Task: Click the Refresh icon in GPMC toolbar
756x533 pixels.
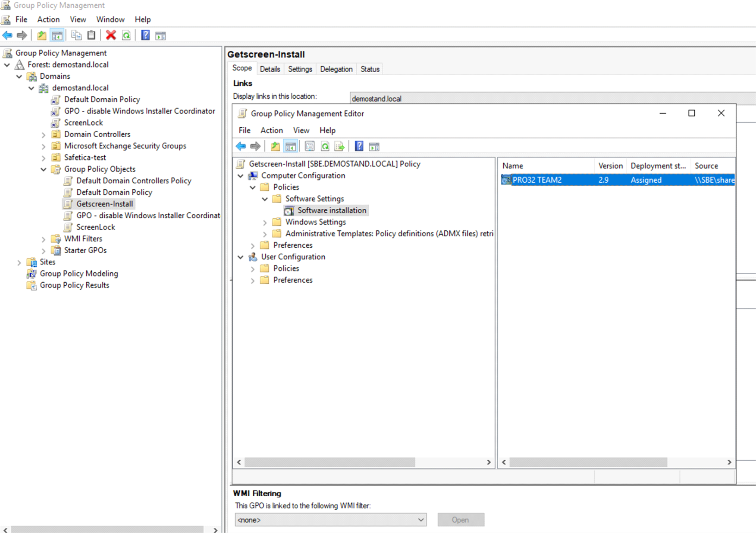Action: coord(126,35)
